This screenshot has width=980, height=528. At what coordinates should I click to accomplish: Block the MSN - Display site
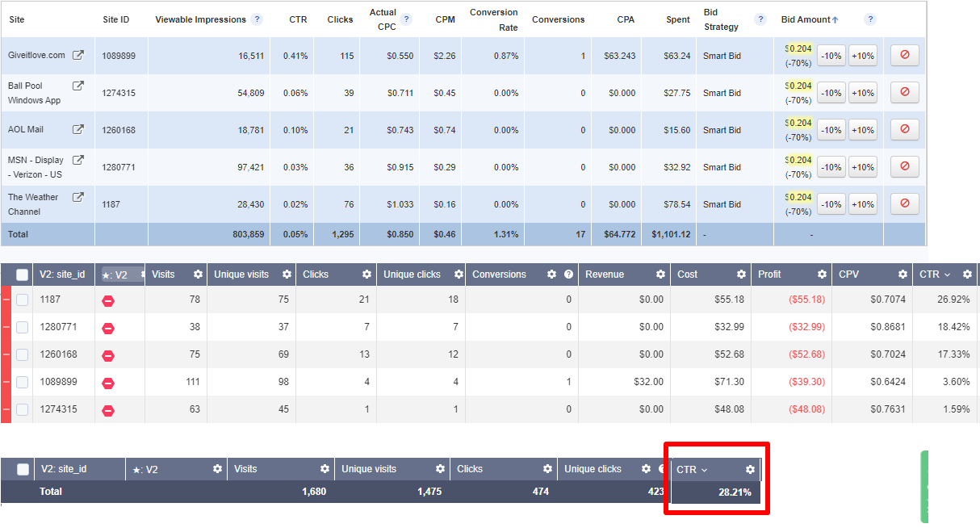coord(904,166)
